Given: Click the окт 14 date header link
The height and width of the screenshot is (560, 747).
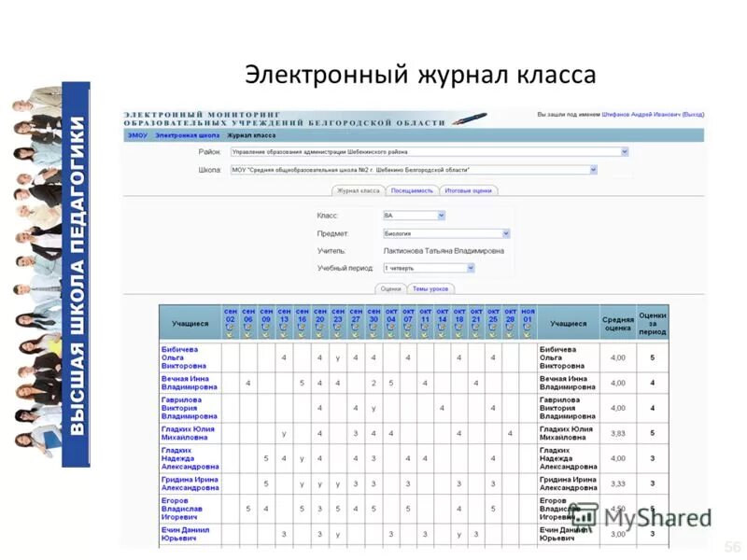Looking at the screenshot, I should pyautogui.click(x=442, y=315).
